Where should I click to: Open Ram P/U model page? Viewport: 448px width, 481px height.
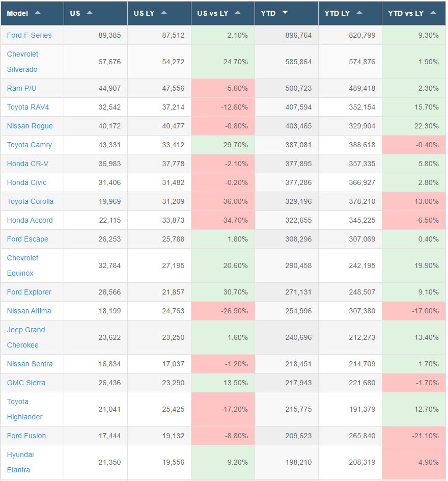pos(21,88)
